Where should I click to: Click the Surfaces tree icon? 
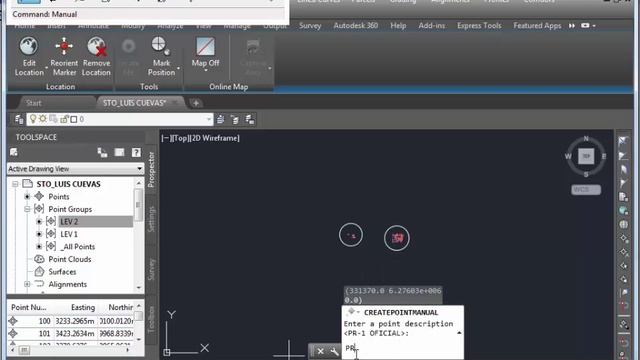39,271
